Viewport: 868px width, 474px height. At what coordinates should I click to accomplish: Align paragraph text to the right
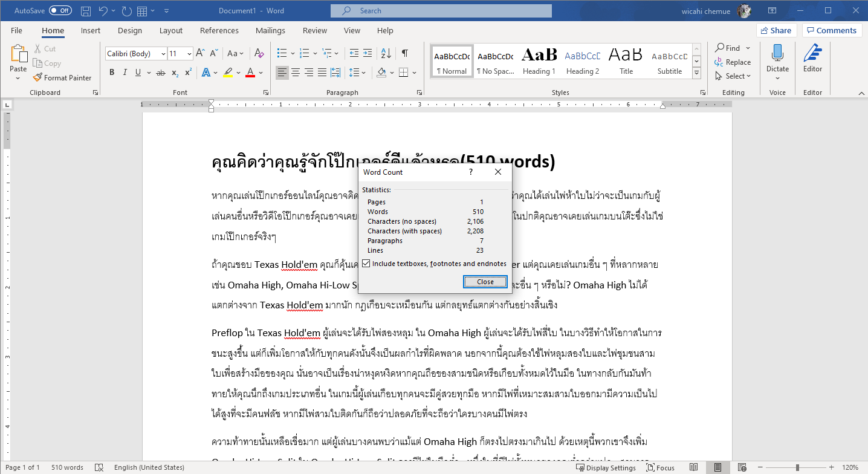pos(309,73)
